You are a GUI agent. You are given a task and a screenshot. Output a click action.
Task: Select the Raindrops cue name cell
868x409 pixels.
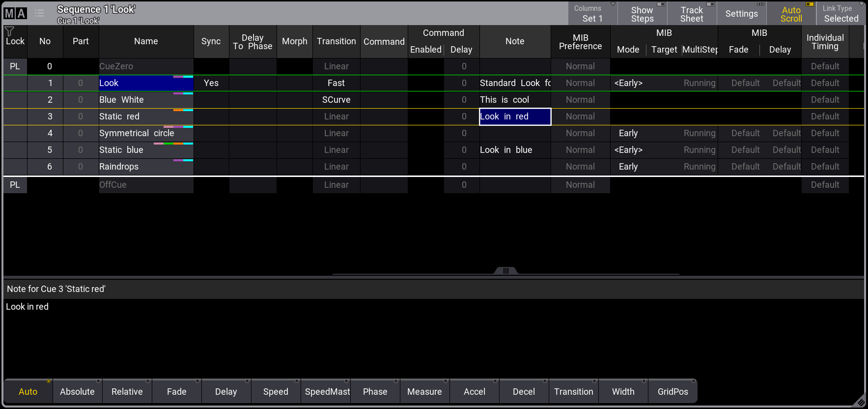146,167
